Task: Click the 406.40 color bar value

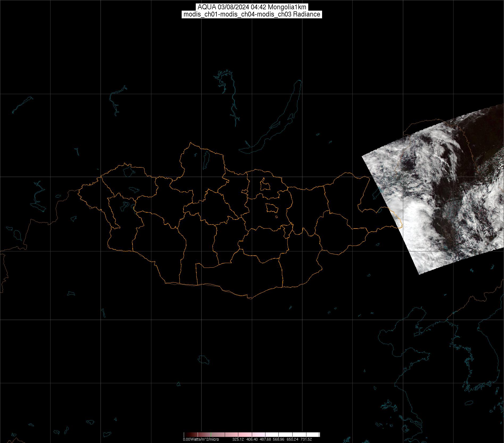Action: click(252, 439)
